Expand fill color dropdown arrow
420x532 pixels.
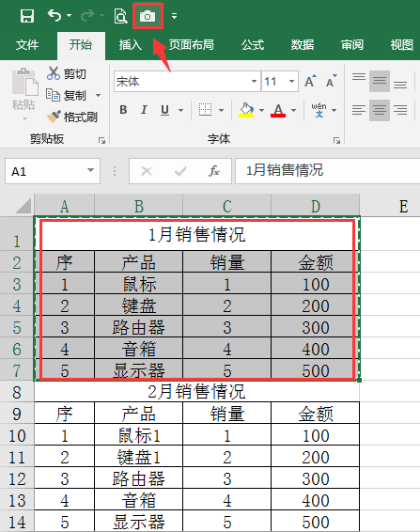tap(261, 110)
